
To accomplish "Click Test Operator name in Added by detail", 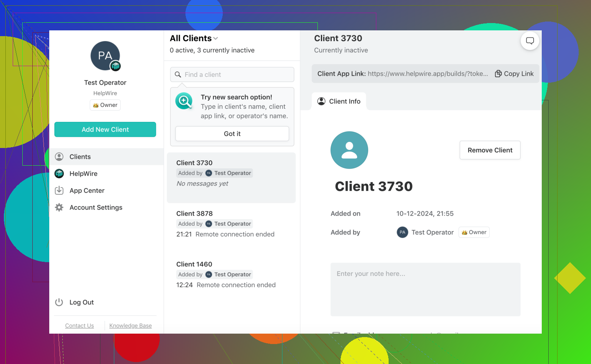I will pos(432,232).
